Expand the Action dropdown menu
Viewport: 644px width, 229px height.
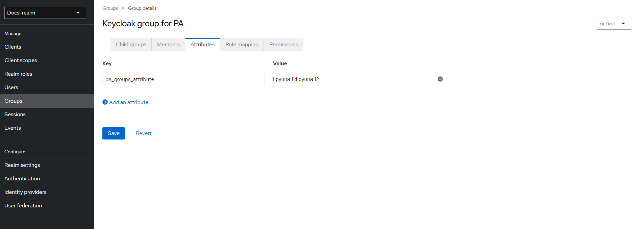click(614, 24)
